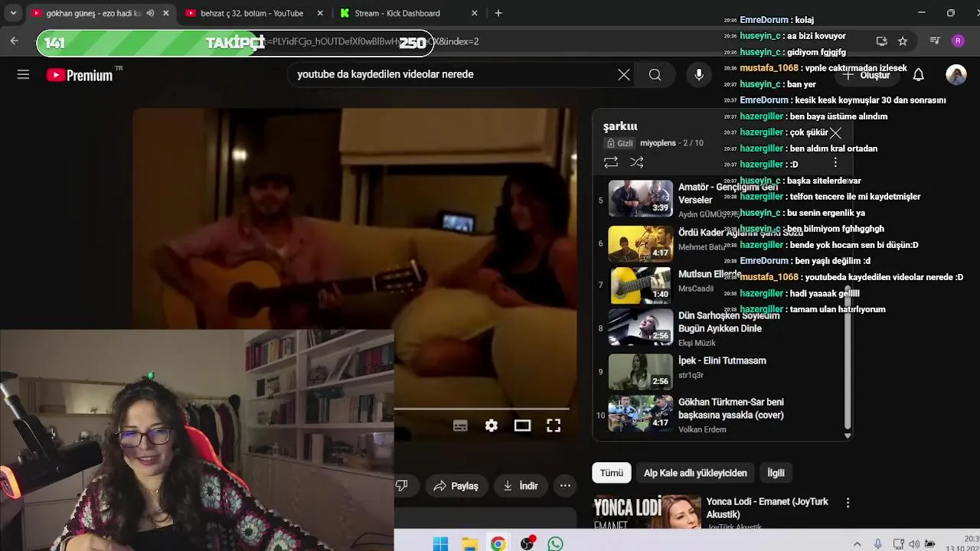Clear the YouTube search box text
Screen dimensions: 980x551
point(624,74)
